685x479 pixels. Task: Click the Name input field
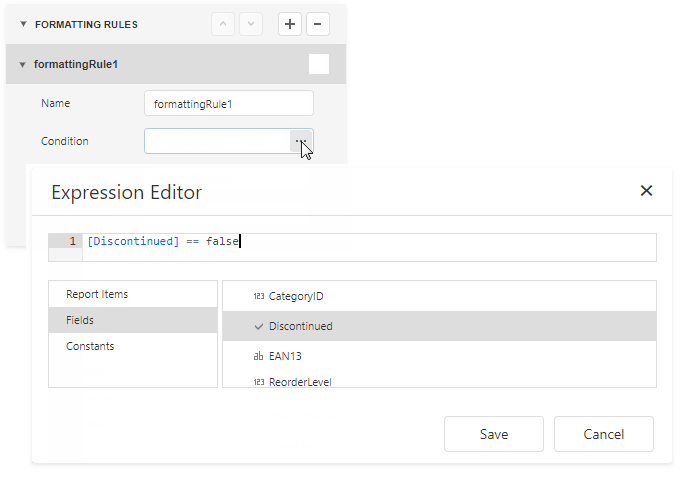tap(229, 103)
